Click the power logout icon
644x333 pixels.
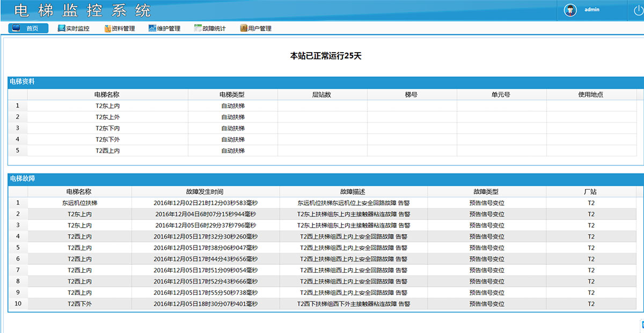(x=637, y=10)
